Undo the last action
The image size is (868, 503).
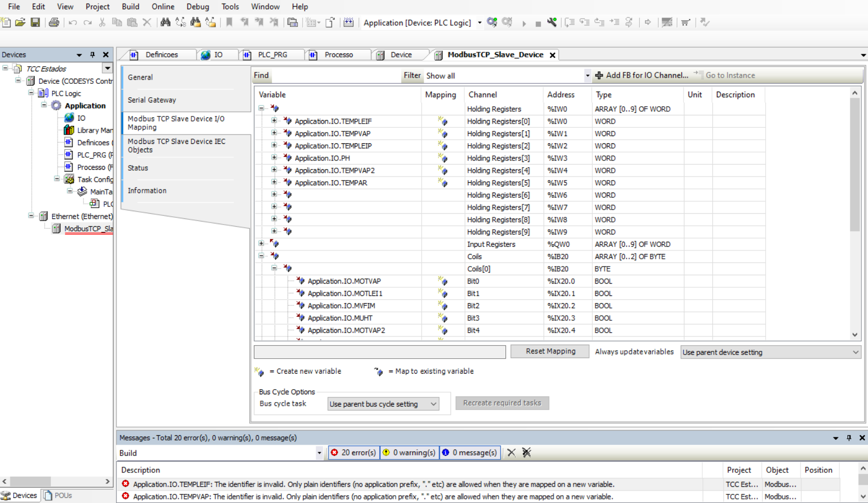tap(72, 22)
